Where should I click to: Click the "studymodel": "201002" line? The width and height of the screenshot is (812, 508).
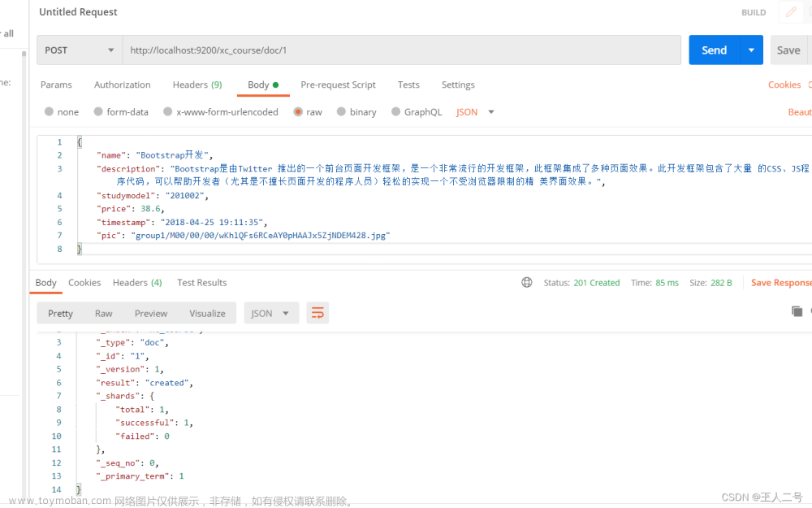point(153,195)
